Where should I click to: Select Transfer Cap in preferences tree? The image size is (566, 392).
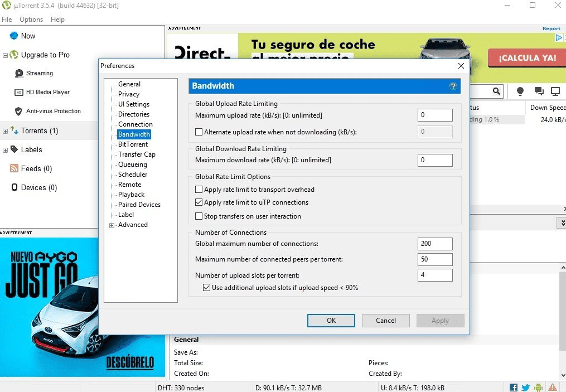[x=137, y=154]
